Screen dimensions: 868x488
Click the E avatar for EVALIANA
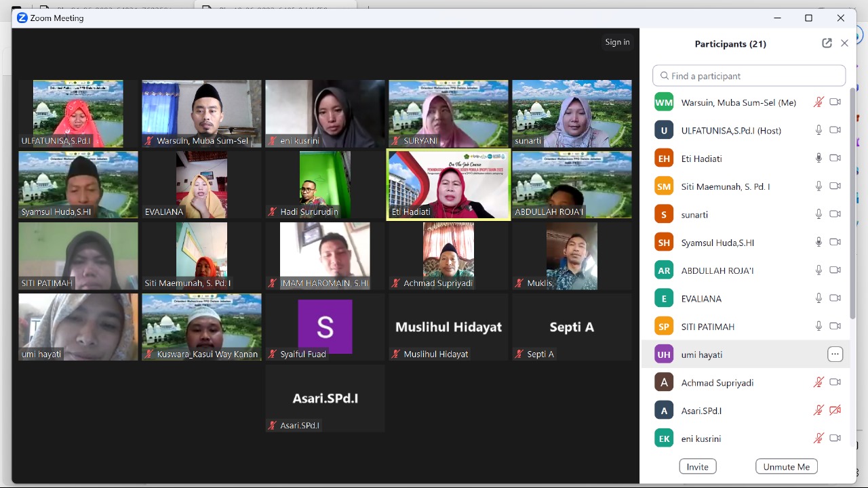pos(664,298)
